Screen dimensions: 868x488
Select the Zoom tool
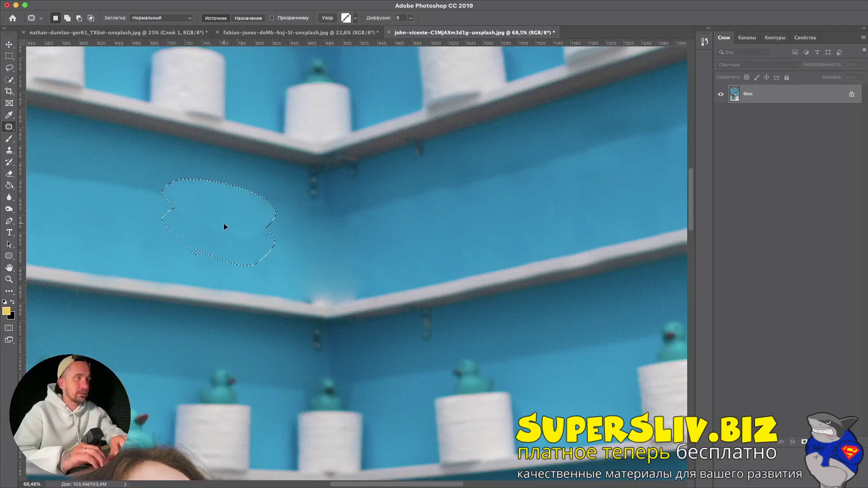[9, 279]
